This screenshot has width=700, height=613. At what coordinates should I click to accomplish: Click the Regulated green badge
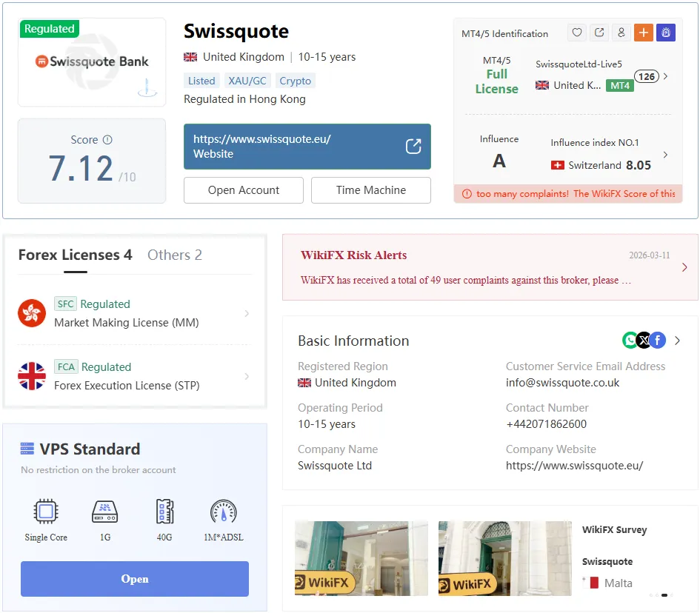tap(50, 29)
